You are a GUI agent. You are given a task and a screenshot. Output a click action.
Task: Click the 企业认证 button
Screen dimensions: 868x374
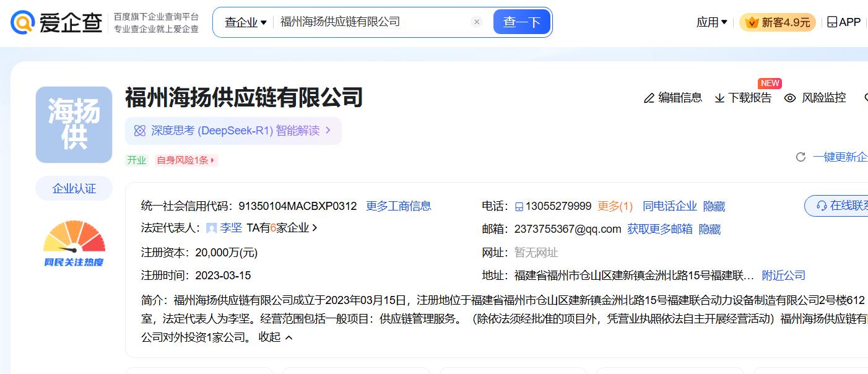[74, 188]
